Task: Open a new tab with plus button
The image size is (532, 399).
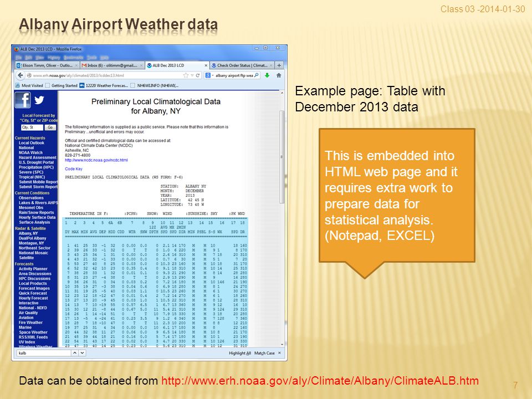Action: [x=279, y=65]
